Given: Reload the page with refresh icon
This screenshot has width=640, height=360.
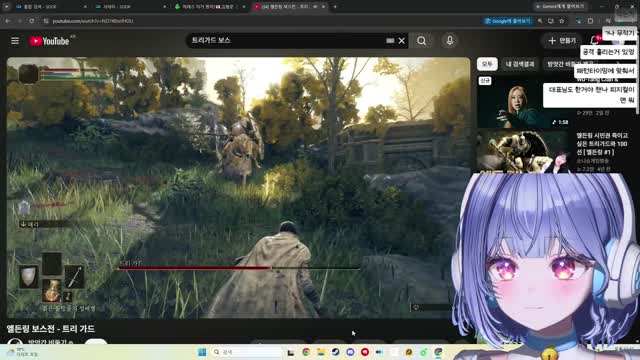Looking at the screenshot, I should tap(31, 21).
